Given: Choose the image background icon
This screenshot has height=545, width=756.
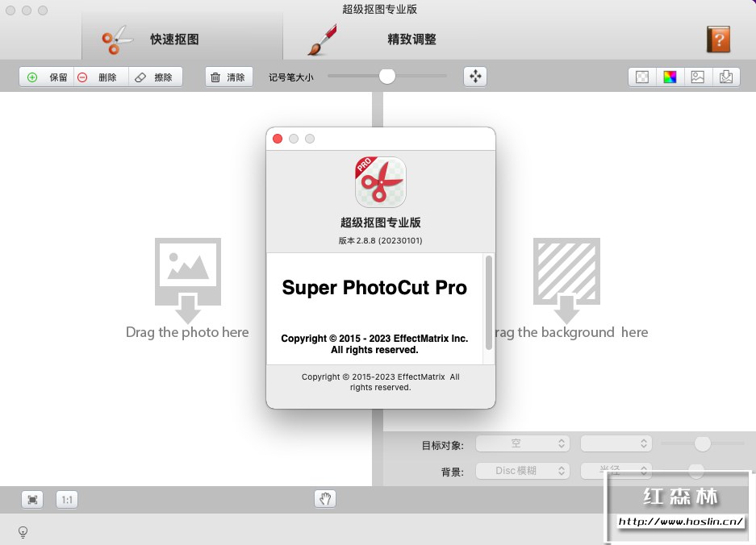Looking at the screenshot, I should tap(698, 77).
